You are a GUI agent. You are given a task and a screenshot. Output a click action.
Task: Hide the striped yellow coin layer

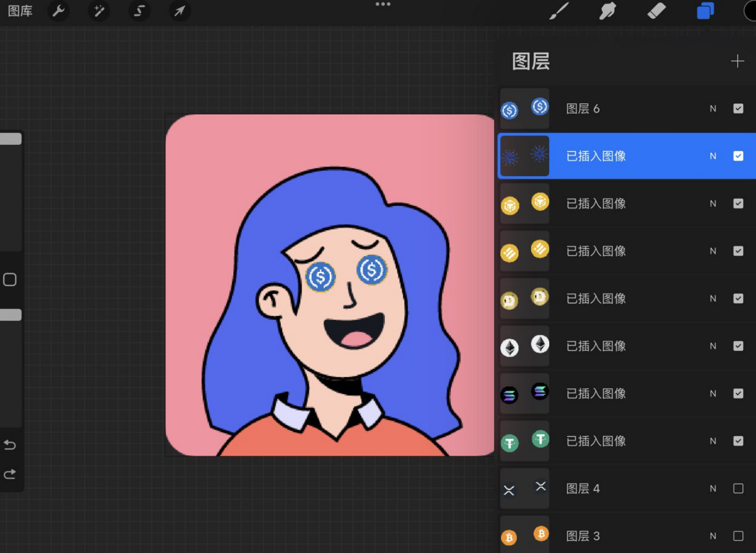tap(738, 251)
